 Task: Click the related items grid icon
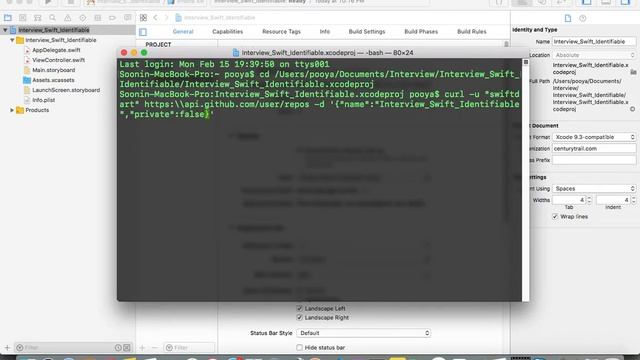(143, 18)
